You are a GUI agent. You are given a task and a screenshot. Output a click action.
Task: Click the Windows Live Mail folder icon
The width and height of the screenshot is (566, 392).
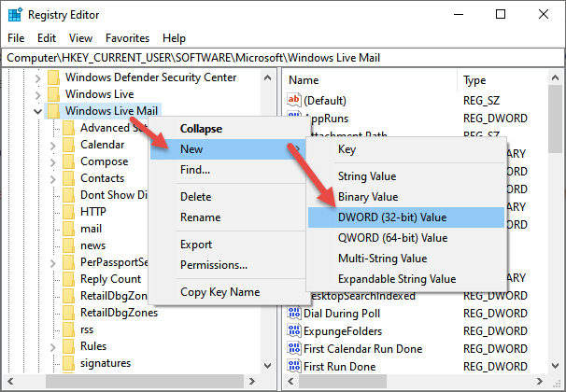(54, 111)
